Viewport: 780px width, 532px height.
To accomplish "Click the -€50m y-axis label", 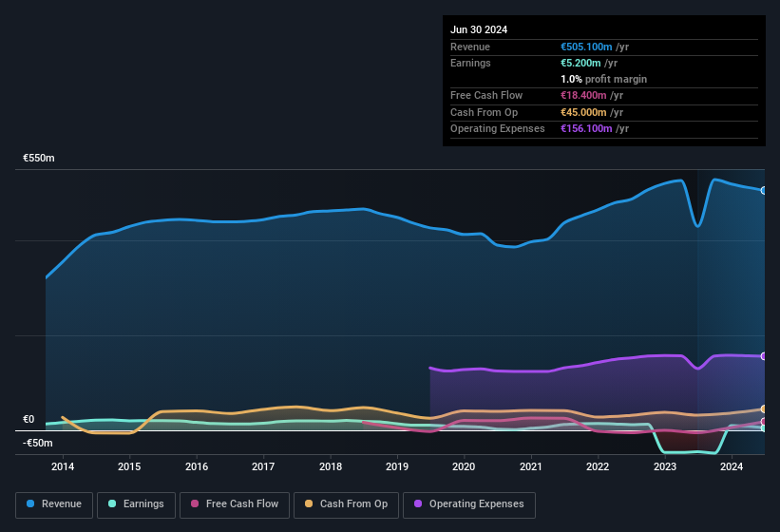I will click(38, 443).
